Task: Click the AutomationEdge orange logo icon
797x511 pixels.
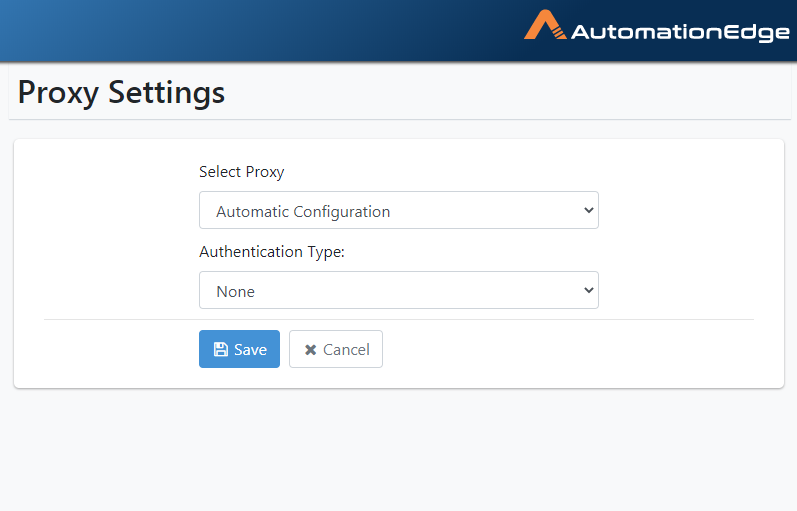Action: point(545,25)
